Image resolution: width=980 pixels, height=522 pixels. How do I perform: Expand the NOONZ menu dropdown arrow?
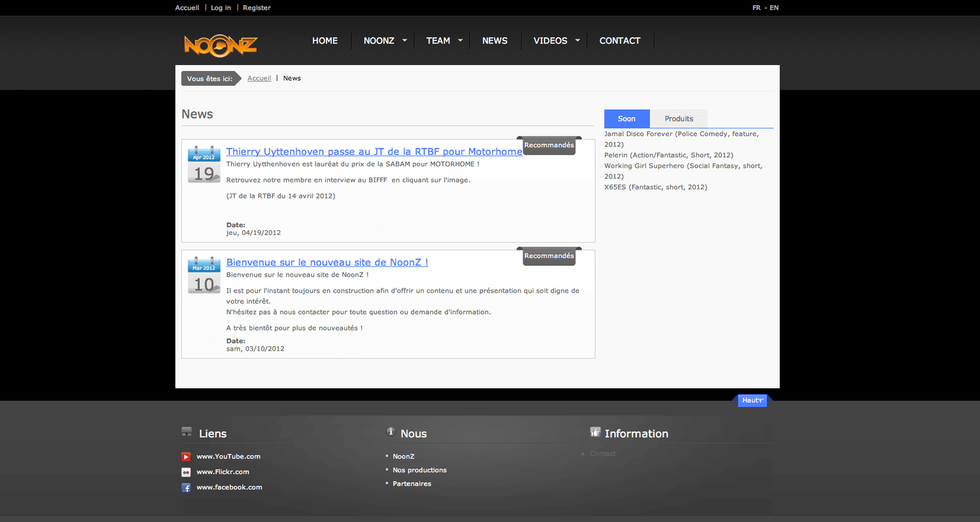404,40
